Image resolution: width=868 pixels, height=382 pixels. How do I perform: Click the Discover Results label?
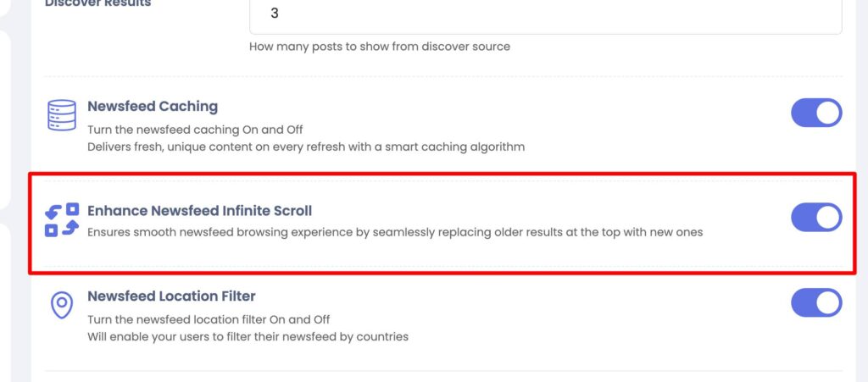pos(98,3)
